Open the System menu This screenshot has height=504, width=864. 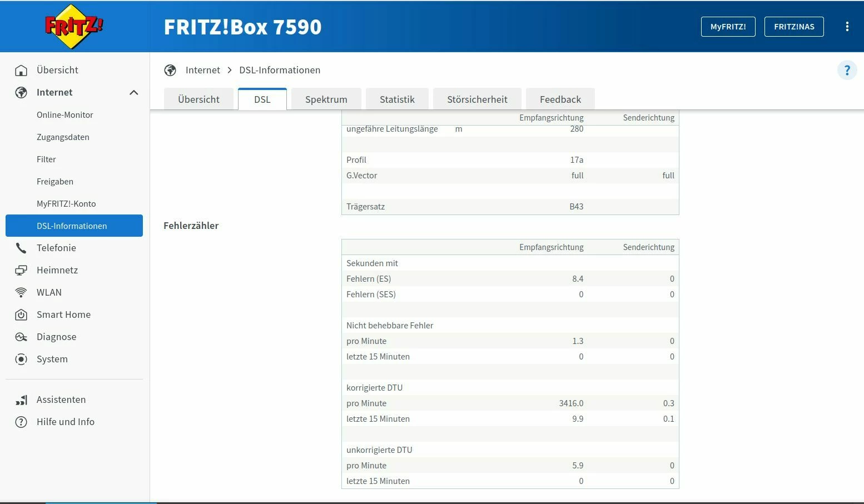pyautogui.click(x=52, y=359)
